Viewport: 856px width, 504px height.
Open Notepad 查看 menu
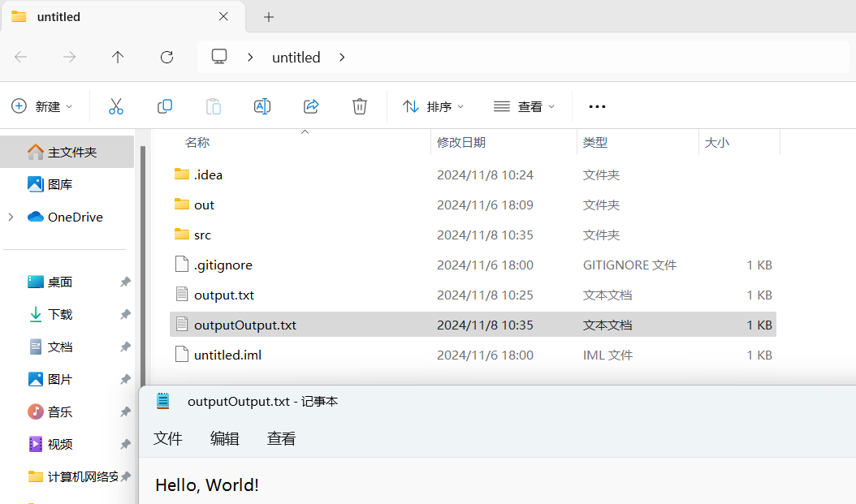coord(281,438)
